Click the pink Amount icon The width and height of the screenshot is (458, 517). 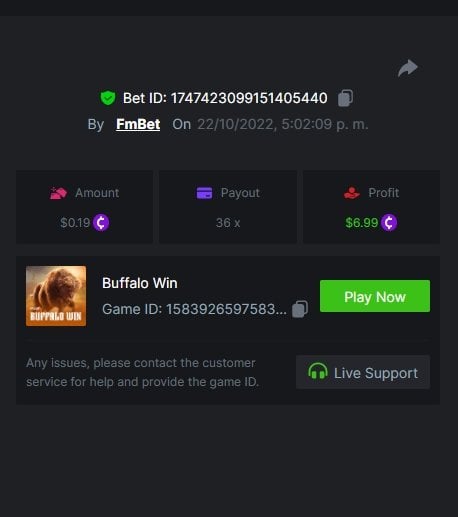pyautogui.click(x=58, y=193)
